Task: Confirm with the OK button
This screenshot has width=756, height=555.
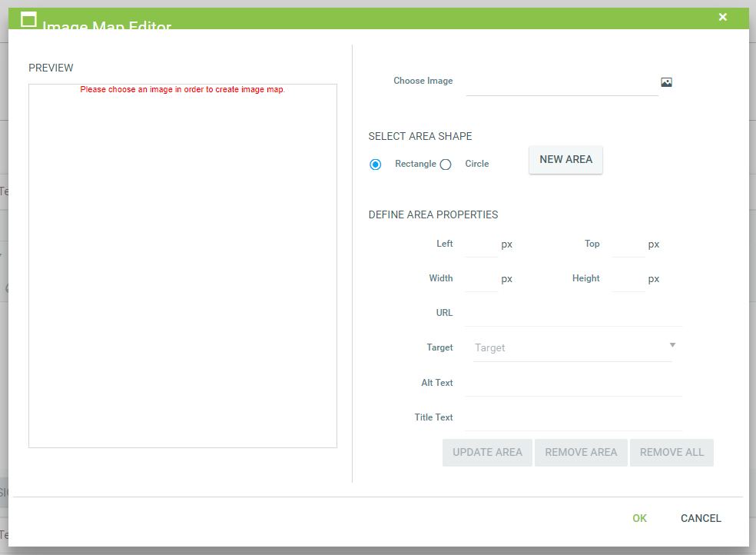Action: [x=639, y=519]
